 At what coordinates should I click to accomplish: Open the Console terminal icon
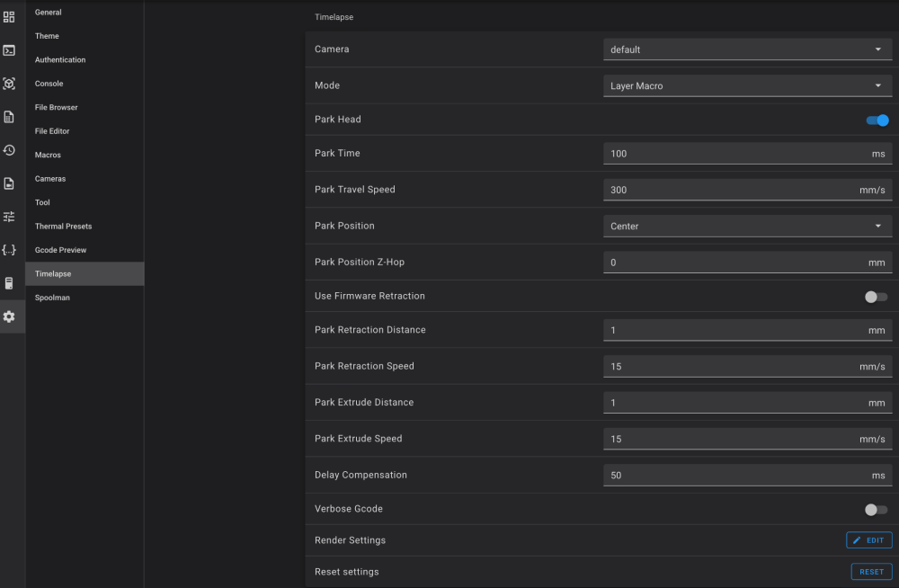click(9, 50)
